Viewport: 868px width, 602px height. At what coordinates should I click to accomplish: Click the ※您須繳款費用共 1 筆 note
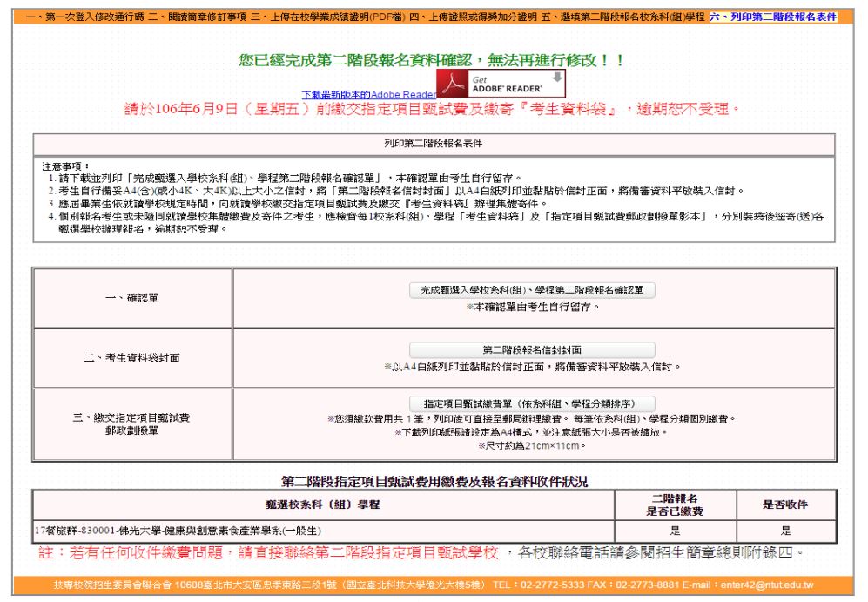(531, 419)
